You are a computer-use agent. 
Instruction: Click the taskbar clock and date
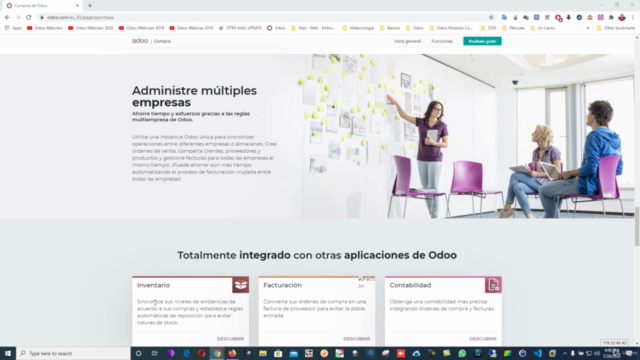click(x=611, y=353)
